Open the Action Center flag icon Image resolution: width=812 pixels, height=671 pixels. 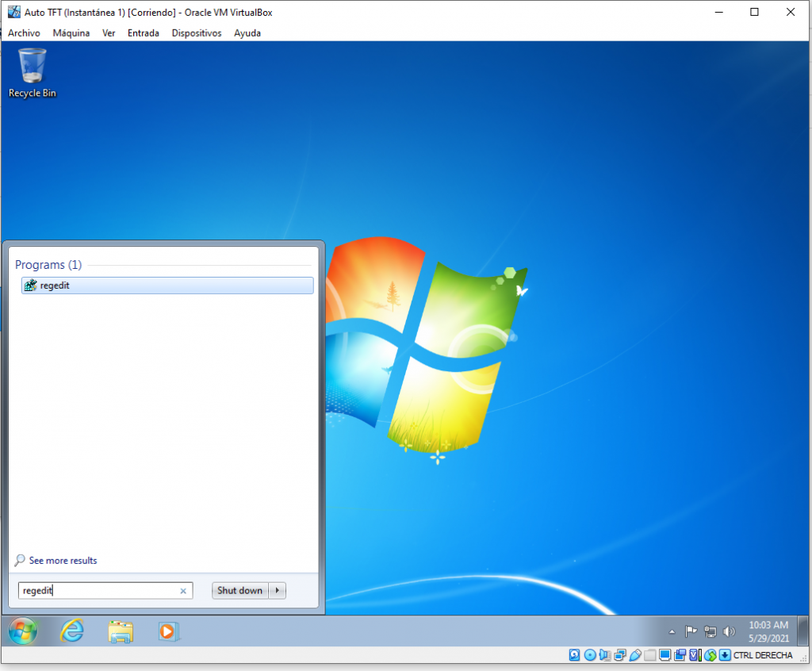click(x=691, y=631)
